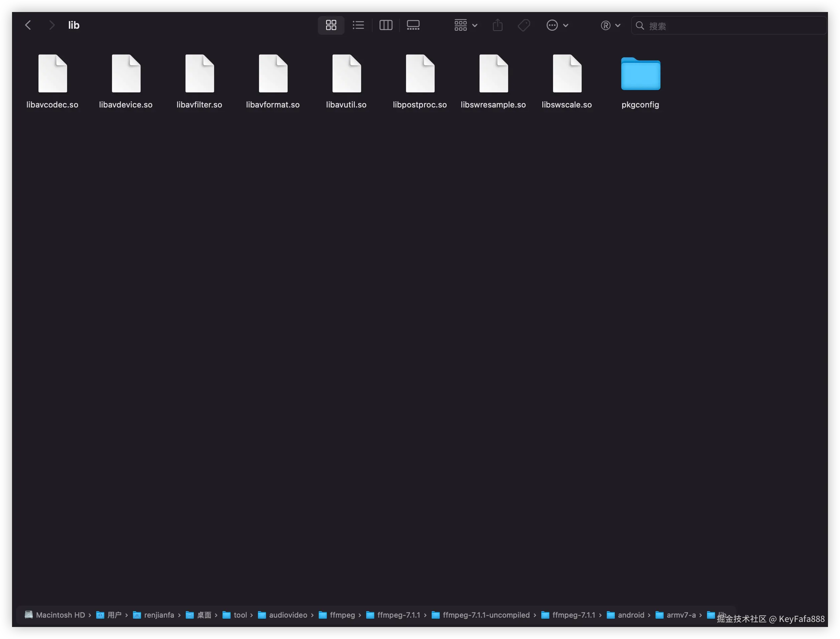
Task: Select the libavcodec.so file
Action: 52,74
